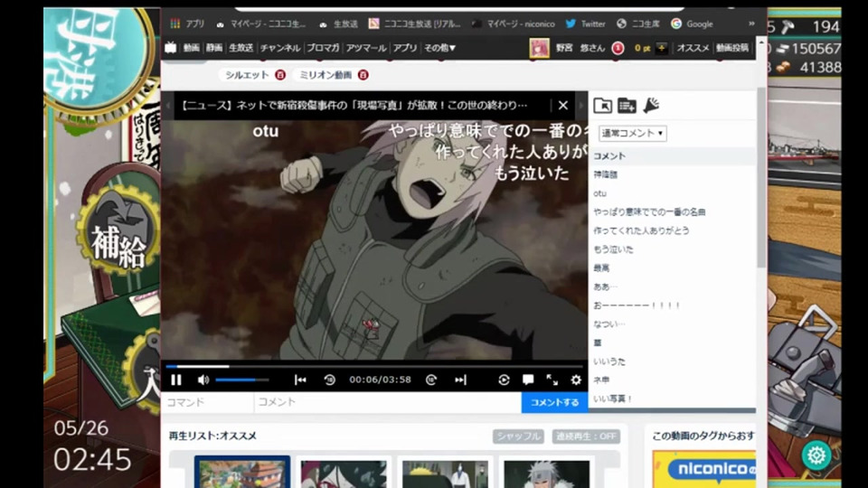Toggle 連続再生 OFF button

[x=586, y=436]
